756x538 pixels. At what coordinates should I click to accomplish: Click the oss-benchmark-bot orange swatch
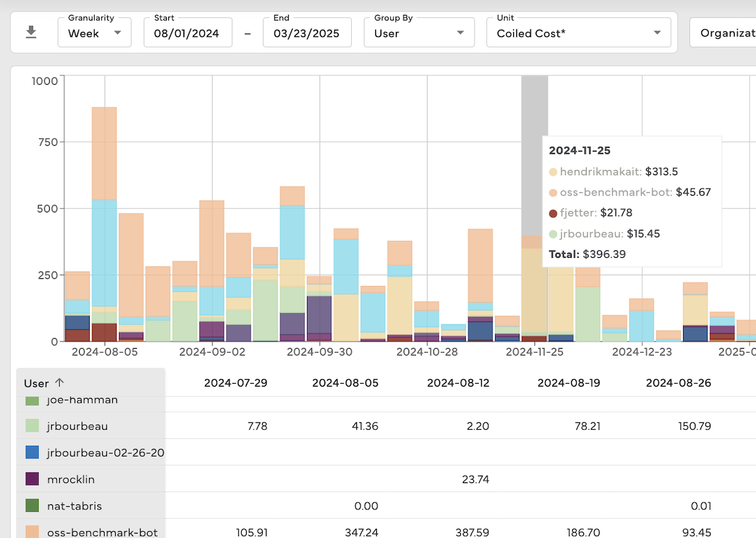point(32,532)
